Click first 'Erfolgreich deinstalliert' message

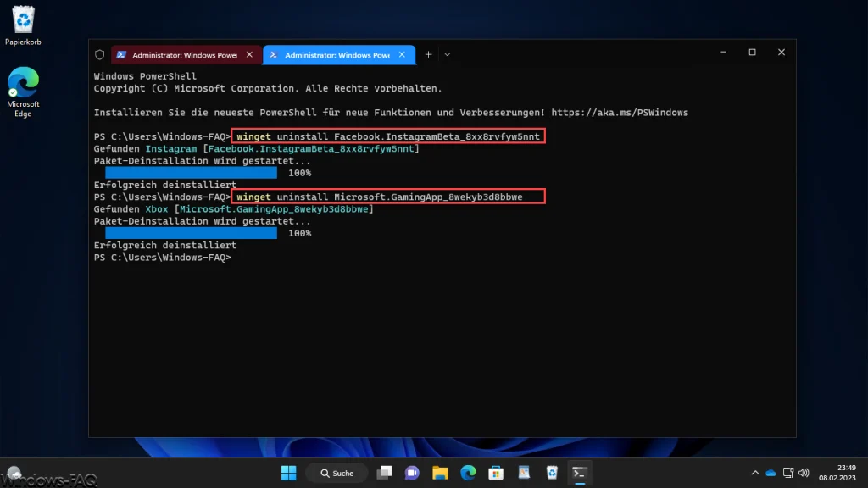(165, 185)
